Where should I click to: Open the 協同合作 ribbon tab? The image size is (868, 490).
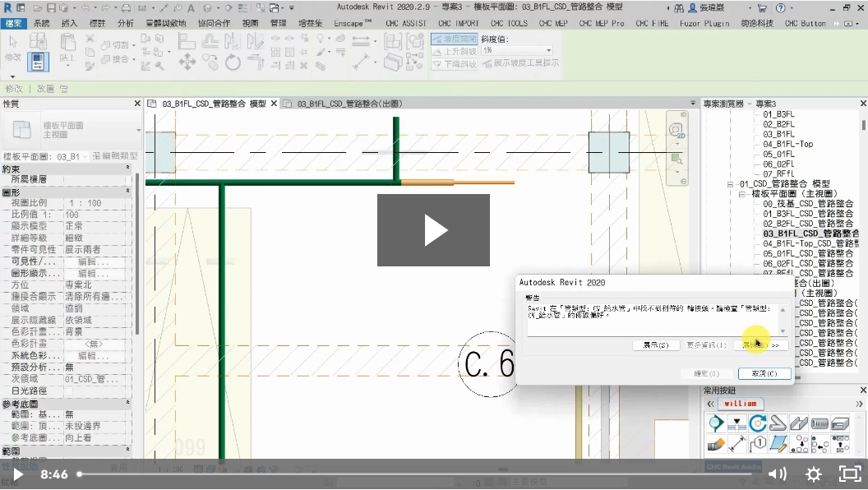pos(214,23)
